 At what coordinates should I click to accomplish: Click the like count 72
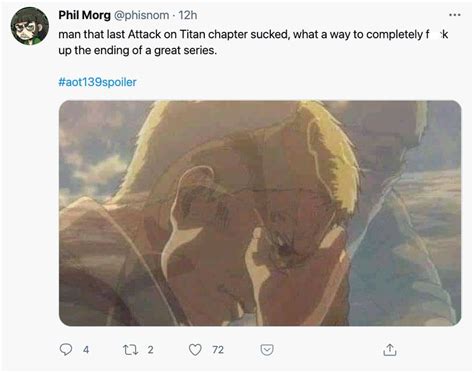click(218, 350)
